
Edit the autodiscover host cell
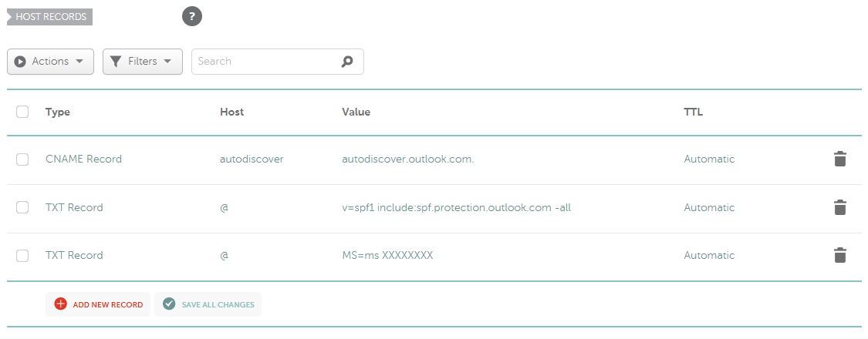pyautogui.click(x=252, y=159)
